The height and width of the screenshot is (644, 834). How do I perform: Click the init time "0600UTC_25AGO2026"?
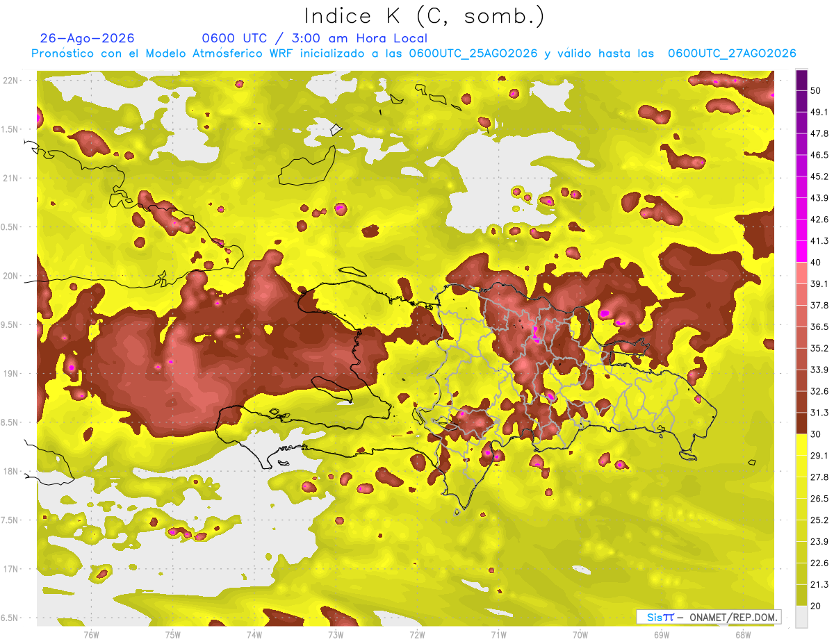coord(473,53)
